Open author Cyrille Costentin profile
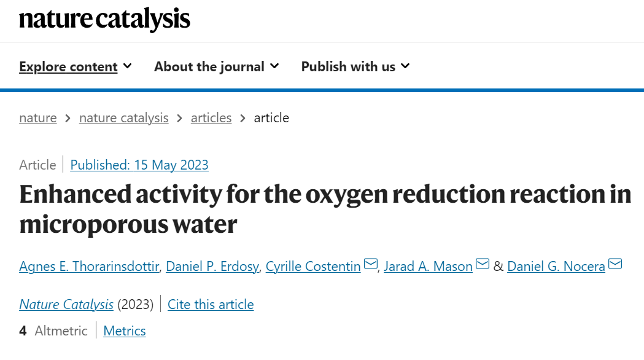644x360 pixels. 313,266
